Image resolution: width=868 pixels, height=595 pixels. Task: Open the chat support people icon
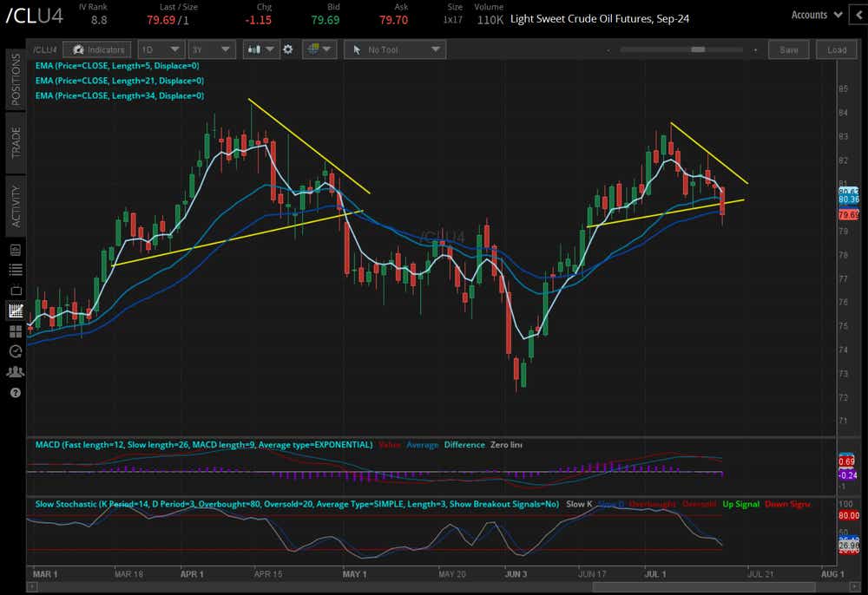click(14, 371)
